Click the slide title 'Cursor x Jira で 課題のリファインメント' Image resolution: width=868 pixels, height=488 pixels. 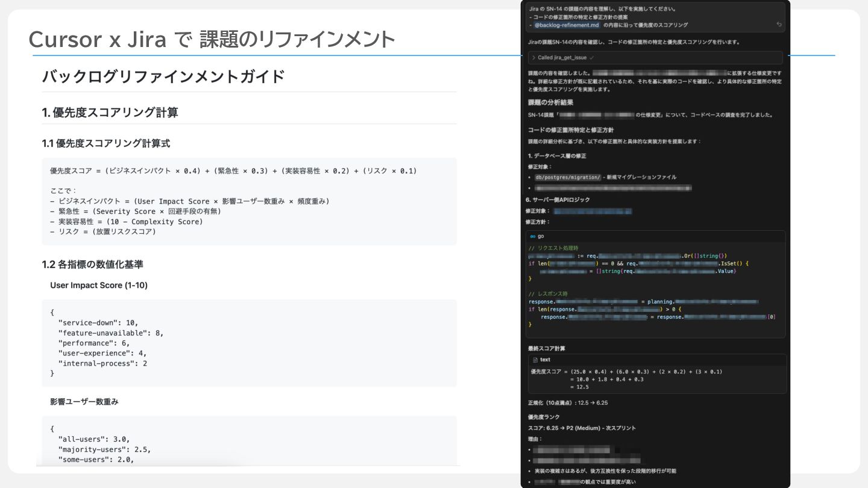212,40
